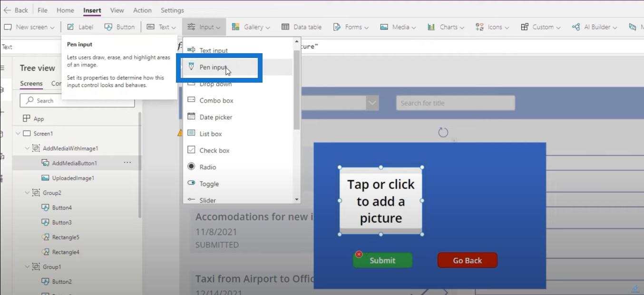Click the Toggle icon in menu
Image resolution: width=644 pixels, height=295 pixels.
tap(191, 183)
